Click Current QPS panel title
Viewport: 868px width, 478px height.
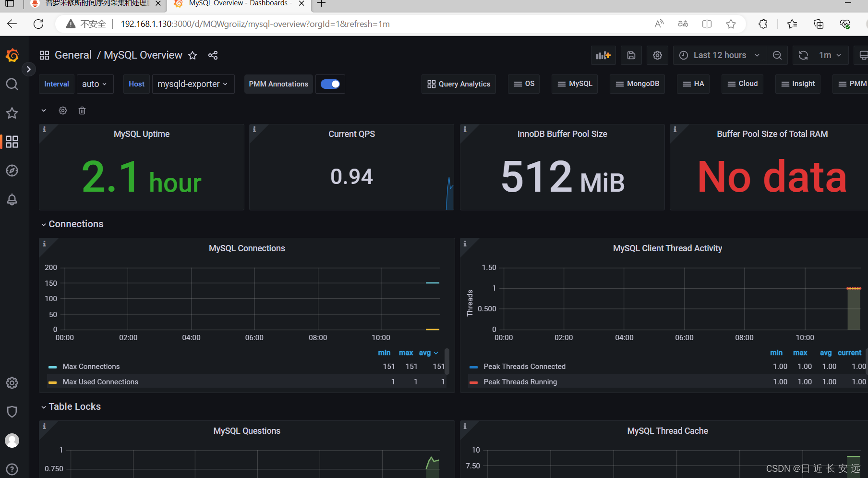[351, 134]
